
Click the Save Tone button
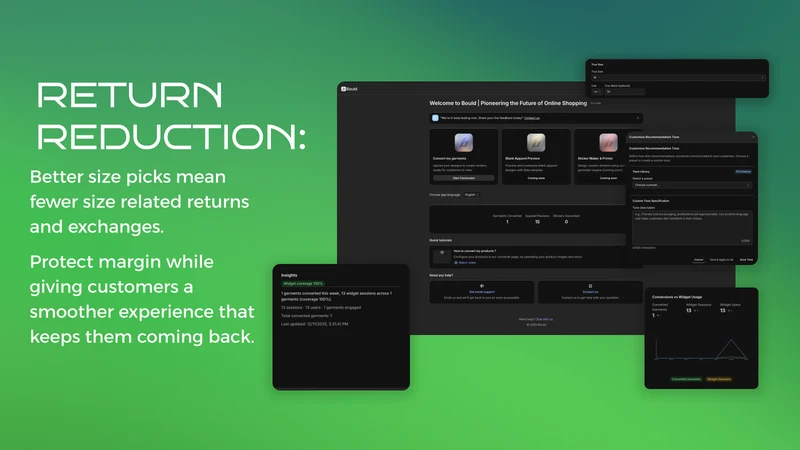click(746, 260)
